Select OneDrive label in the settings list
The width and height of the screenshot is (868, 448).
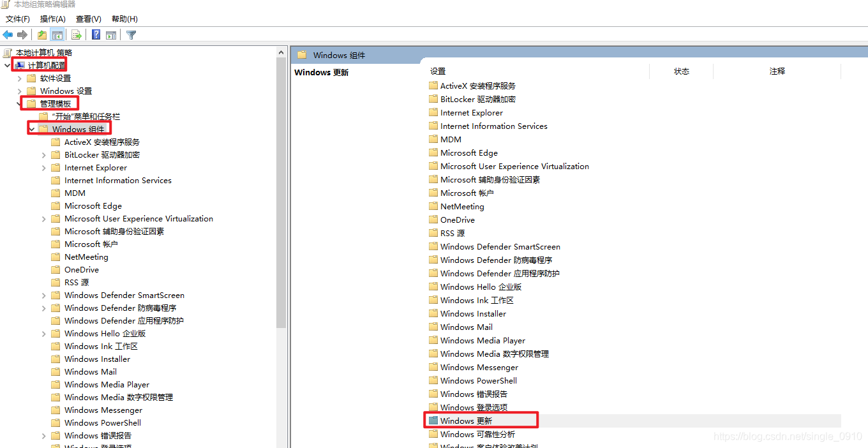click(x=458, y=220)
